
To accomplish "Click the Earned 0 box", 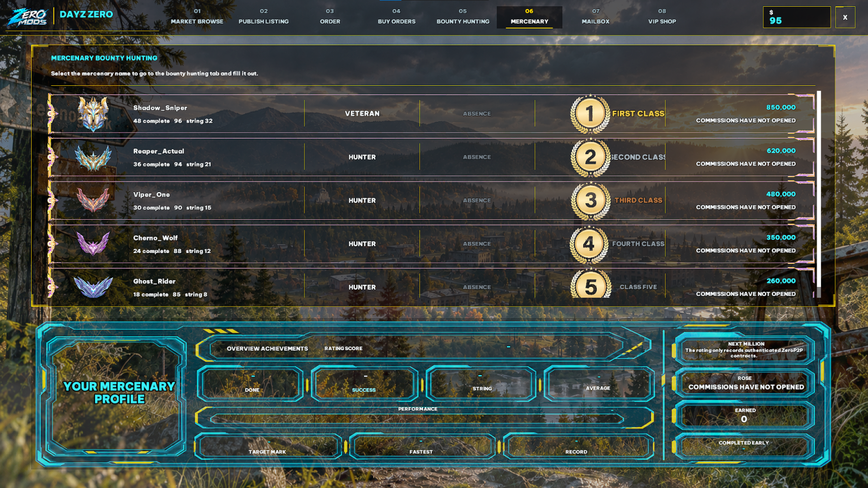I will point(745,415).
